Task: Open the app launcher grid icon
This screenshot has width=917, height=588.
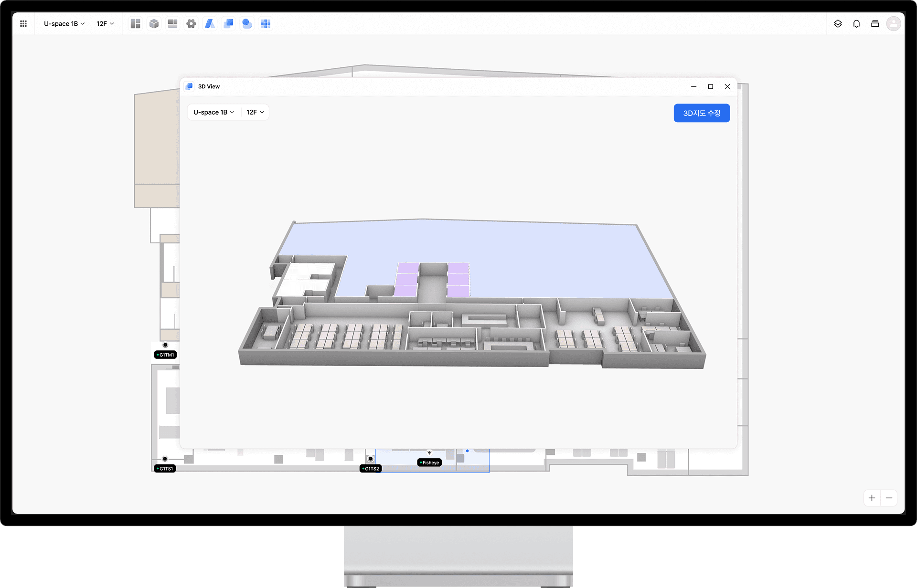Action: pyautogui.click(x=23, y=23)
